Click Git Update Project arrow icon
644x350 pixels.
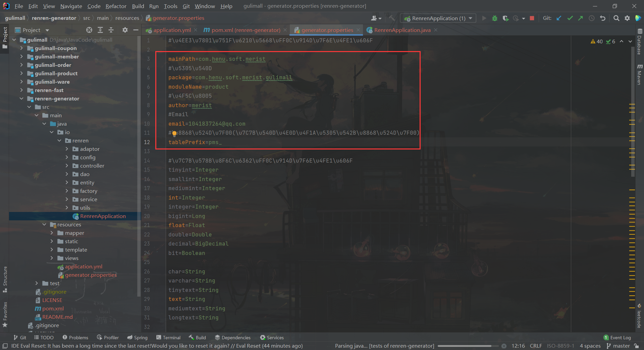click(x=559, y=18)
